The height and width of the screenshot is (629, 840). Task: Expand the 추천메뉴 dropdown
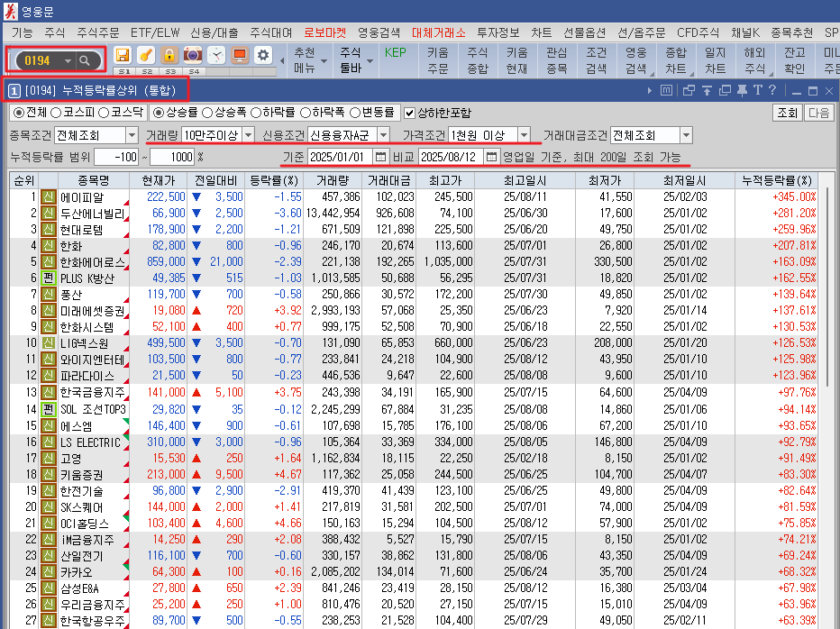(x=323, y=61)
